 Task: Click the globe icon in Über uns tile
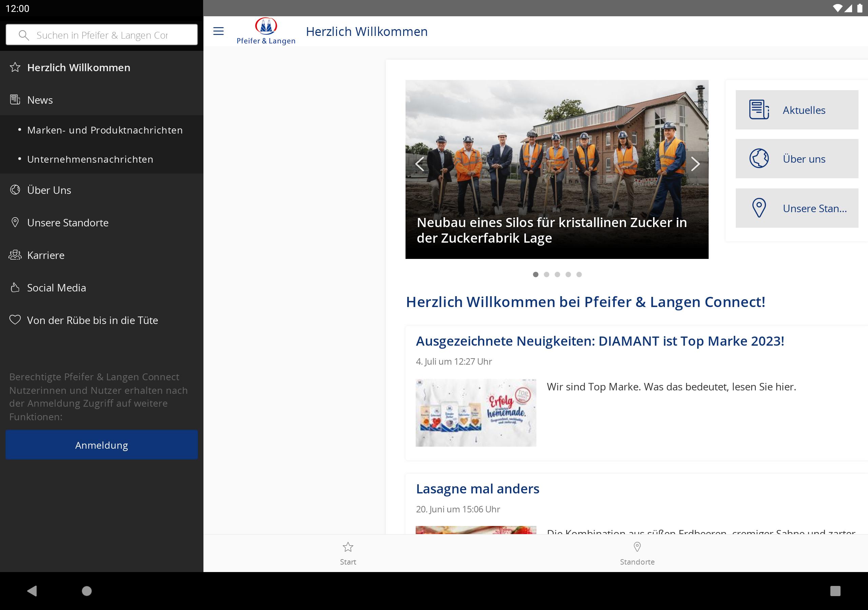pos(759,158)
